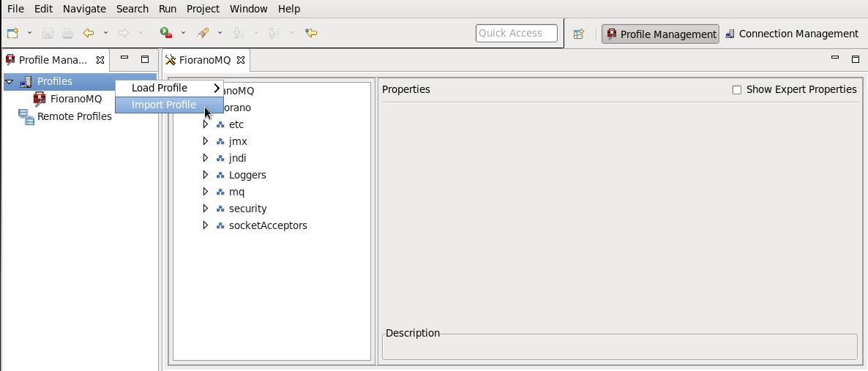Open the highlighter pen dropdown arrow

(x=220, y=33)
